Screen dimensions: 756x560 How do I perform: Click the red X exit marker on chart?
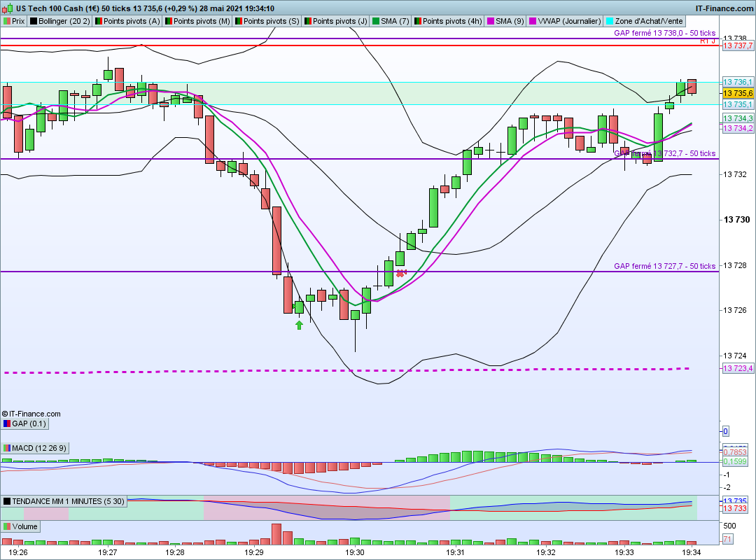tap(400, 274)
